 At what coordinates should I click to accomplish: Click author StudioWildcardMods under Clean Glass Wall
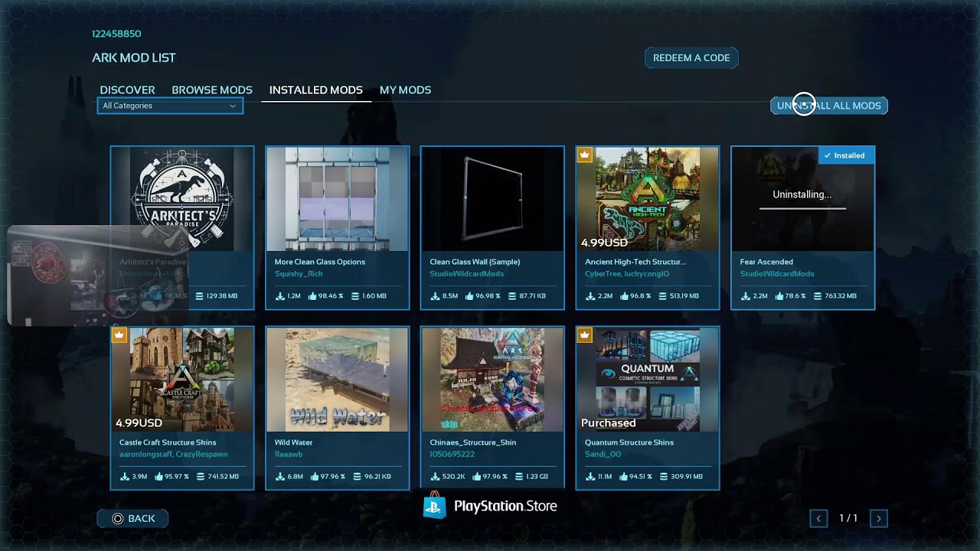tap(467, 274)
